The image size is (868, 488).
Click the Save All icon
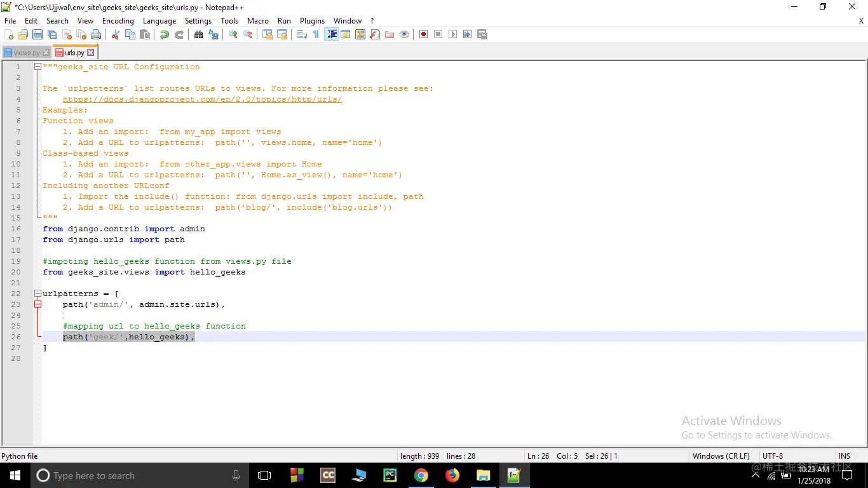[52, 34]
